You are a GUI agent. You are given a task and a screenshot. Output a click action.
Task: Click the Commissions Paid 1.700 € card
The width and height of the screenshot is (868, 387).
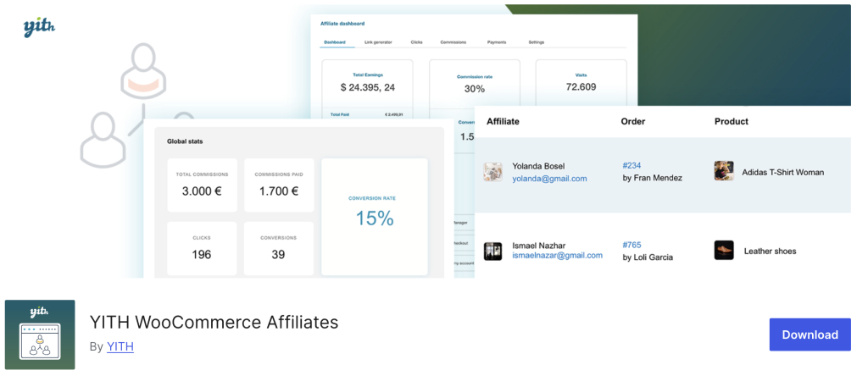(x=279, y=185)
